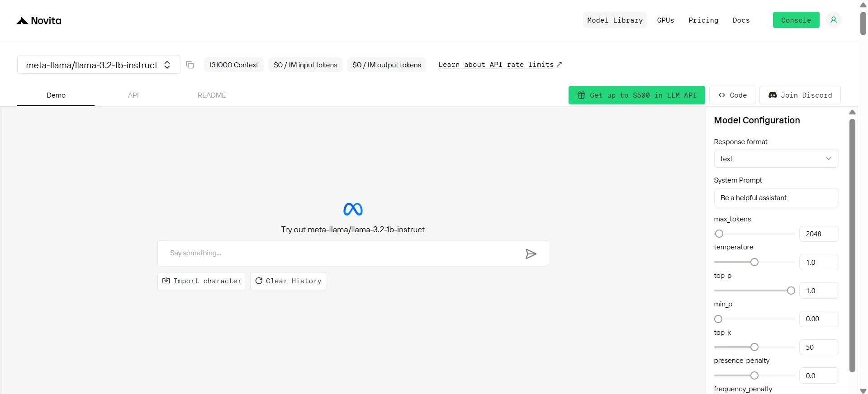The height and width of the screenshot is (394, 868).
Task: Click the top_p value field
Action: [819, 291]
